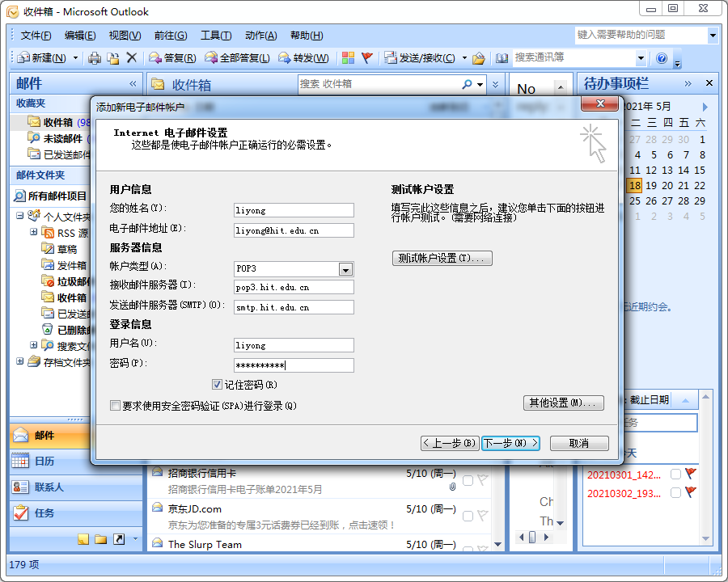Click the Move to folder toolbar icon
Screen dimensions: 728x582
[x=112, y=58]
